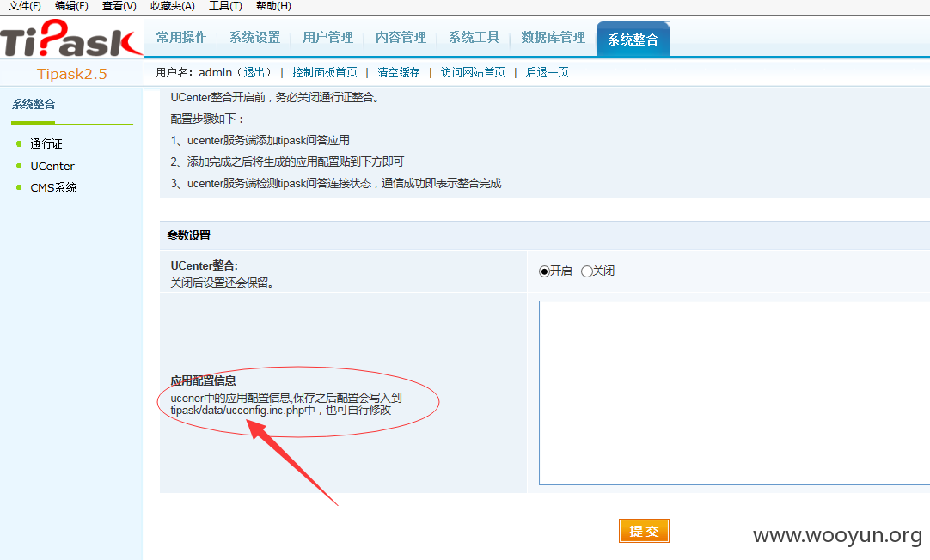Click the 提交 submit button
930x560 pixels.
pyautogui.click(x=644, y=531)
